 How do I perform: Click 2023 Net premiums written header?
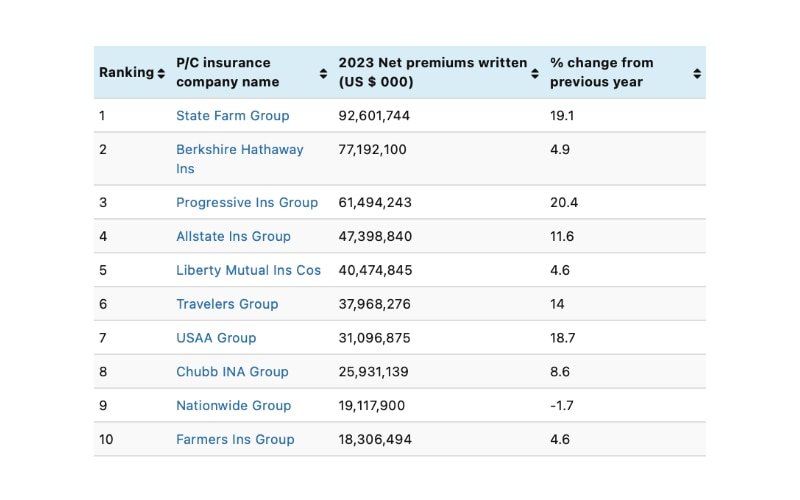tap(433, 72)
